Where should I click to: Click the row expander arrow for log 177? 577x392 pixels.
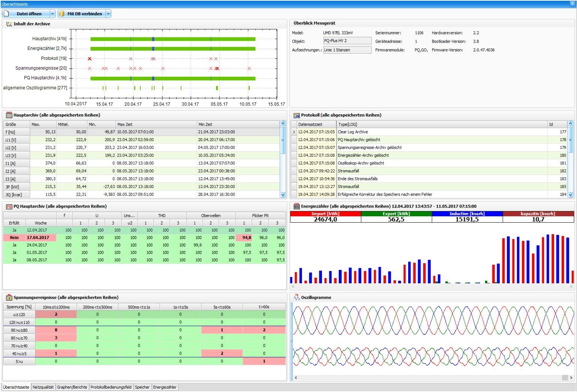(x=294, y=132)
